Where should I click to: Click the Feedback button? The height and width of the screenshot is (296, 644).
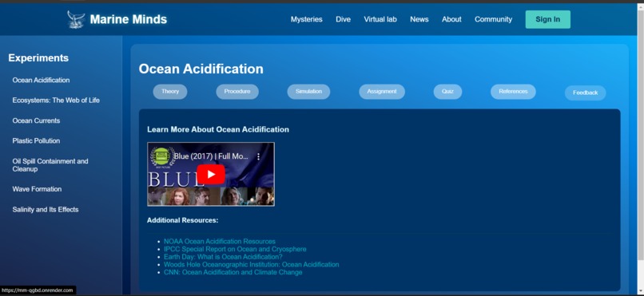[x=585, y=93]
